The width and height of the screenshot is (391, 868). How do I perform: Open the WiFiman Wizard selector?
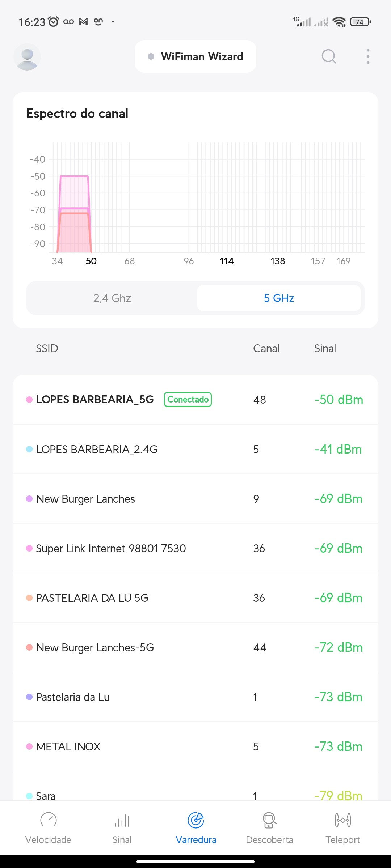click(x=195, y=56)
